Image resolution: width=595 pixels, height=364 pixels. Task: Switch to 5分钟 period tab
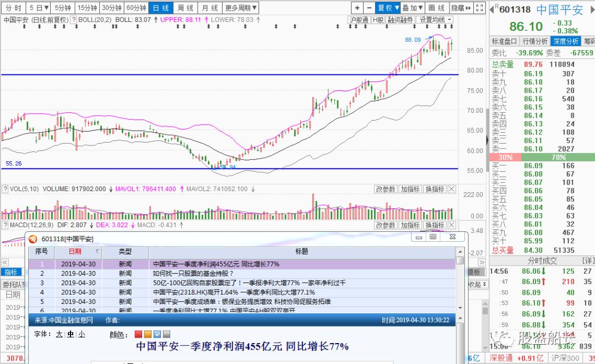click(x=63, y=8)
